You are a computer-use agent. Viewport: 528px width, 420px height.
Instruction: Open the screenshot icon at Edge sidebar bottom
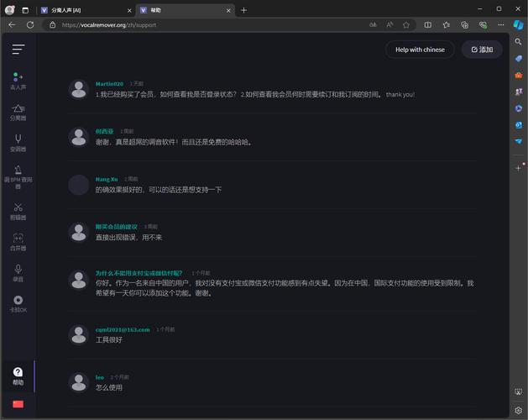coord(518,391)
